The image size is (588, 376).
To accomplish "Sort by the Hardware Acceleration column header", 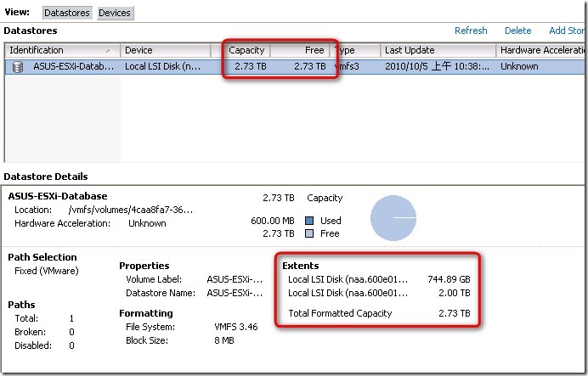I will [x=540, y=50].
